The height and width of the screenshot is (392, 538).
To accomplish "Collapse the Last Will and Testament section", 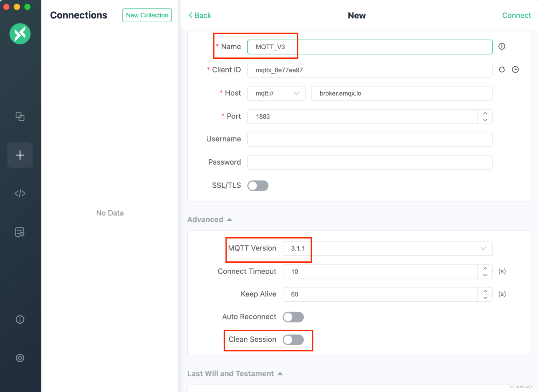I will [x=280, y=373].
